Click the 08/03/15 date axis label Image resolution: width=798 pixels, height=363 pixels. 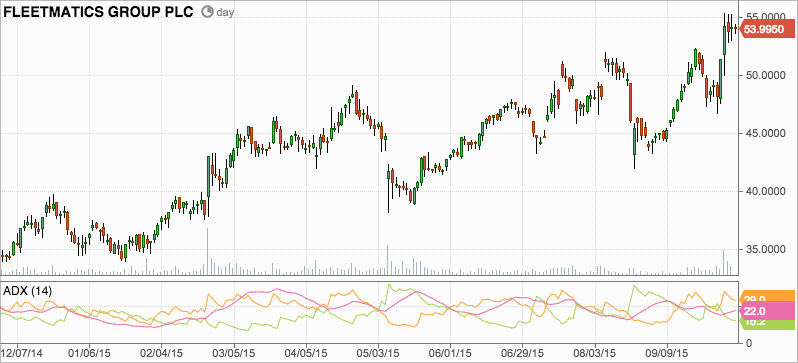(x=595, y=352)
